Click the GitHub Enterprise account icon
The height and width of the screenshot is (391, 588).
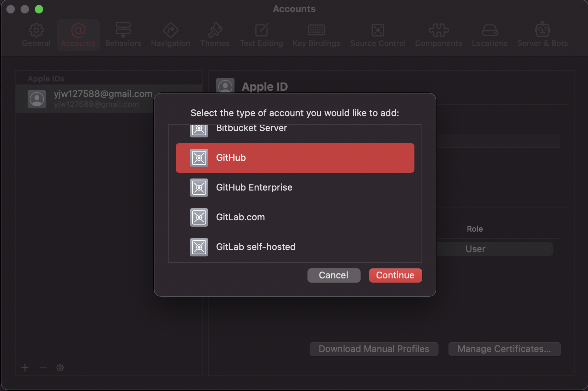[x=199, y=188]
